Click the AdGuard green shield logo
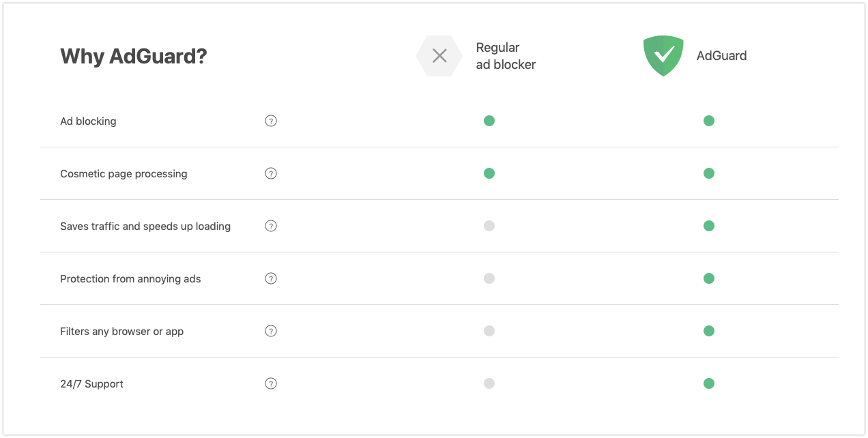 click(663, 56)
